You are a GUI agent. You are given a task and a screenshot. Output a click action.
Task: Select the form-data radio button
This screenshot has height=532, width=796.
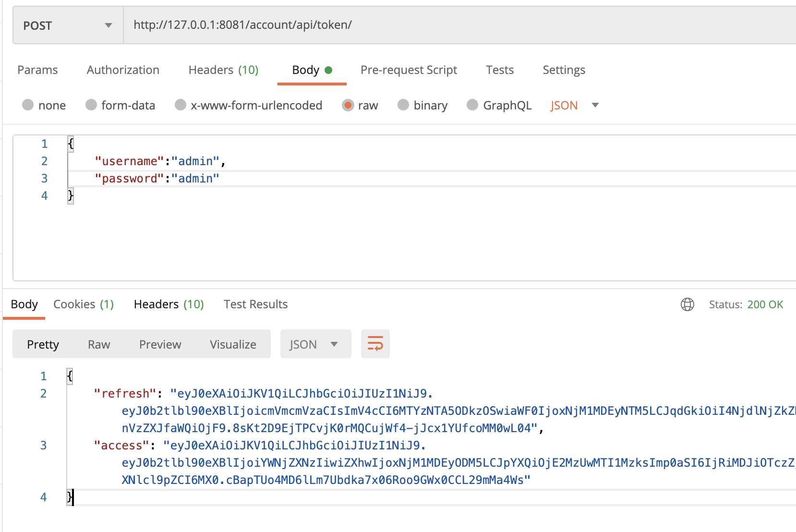pos(91,105)
